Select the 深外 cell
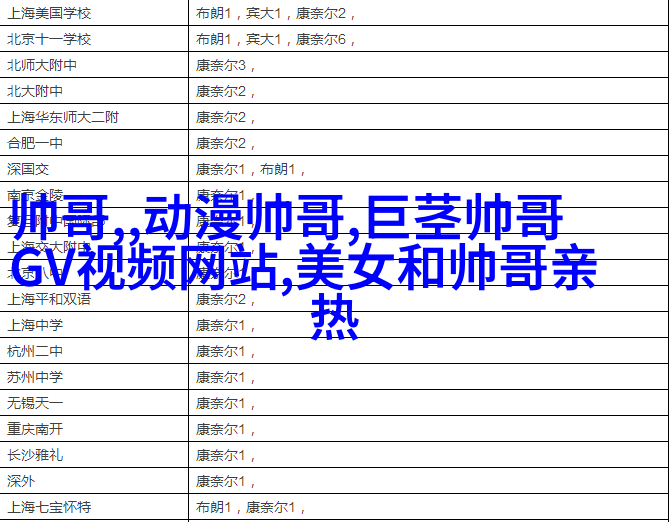 click(x=94, y=481)
